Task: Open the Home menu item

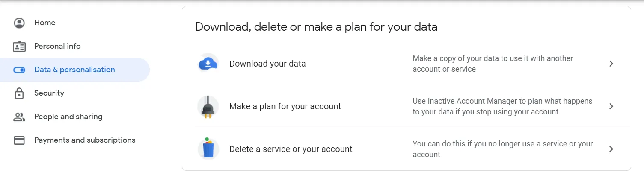Action: point(45,23)
